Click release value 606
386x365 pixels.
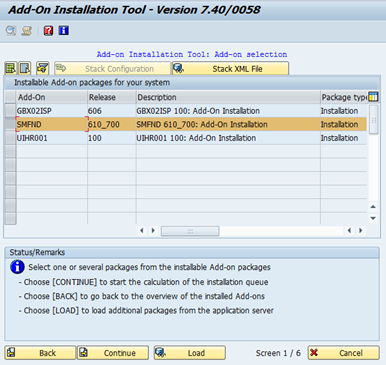coord(112,111)
